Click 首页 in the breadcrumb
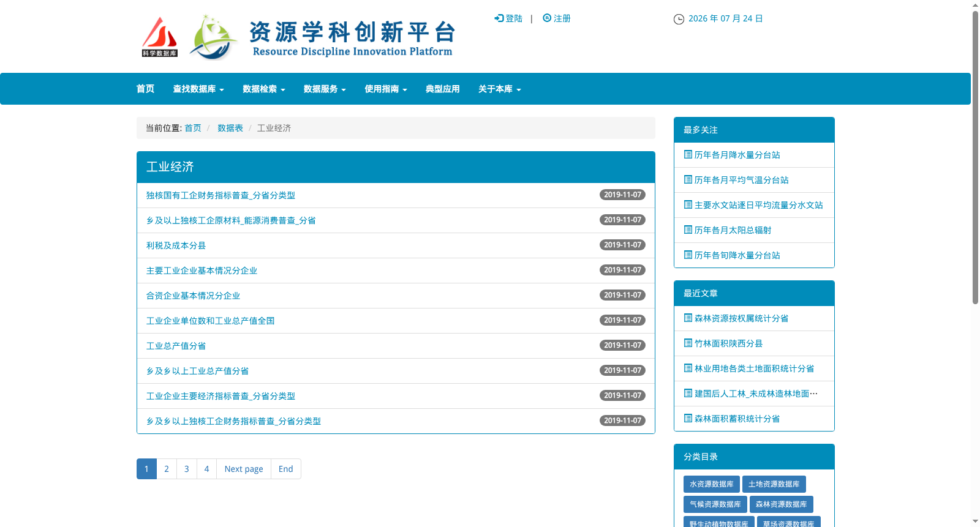 click(x=193, y=128)
